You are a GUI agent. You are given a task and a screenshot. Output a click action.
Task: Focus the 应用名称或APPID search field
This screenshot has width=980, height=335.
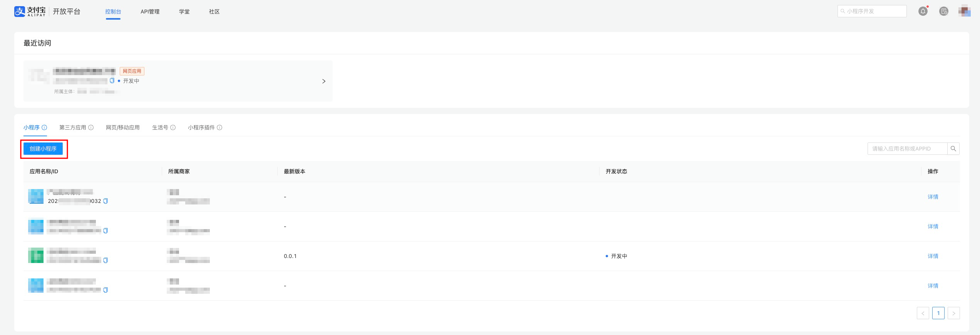point(907,149)
